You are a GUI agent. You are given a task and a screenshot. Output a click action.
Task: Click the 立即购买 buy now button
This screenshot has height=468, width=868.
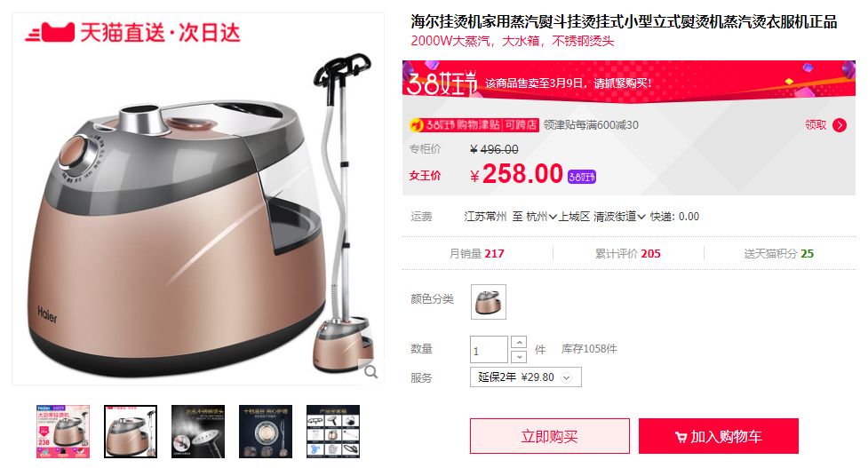550,436
